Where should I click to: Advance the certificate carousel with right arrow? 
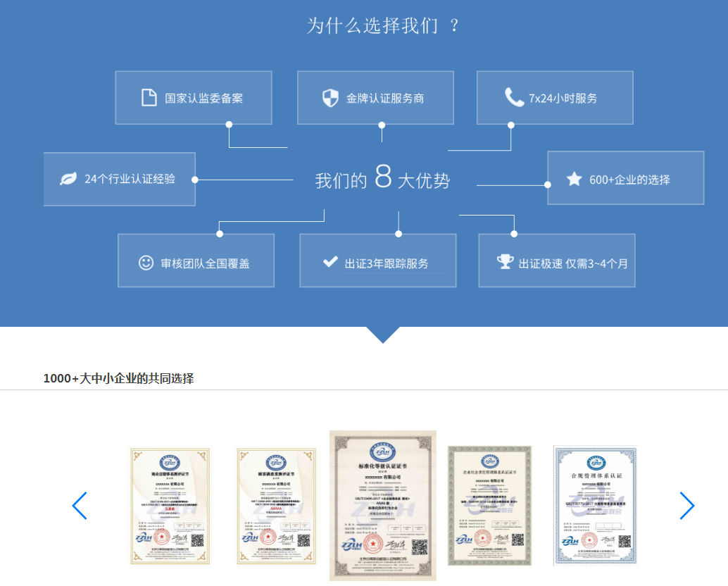tap(686, 506)
